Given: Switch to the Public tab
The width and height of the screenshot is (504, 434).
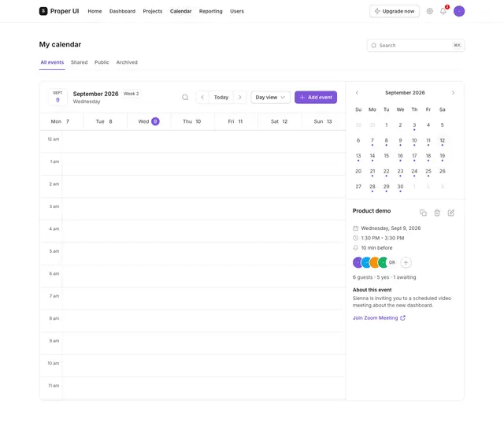Looking at the screenshot, I should [x=102, y=62].
